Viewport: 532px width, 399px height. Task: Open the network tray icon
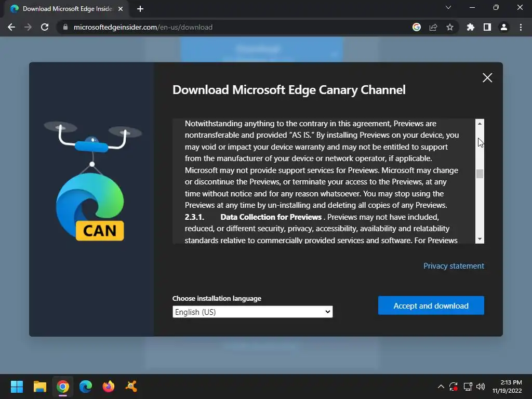coord(468,387)
